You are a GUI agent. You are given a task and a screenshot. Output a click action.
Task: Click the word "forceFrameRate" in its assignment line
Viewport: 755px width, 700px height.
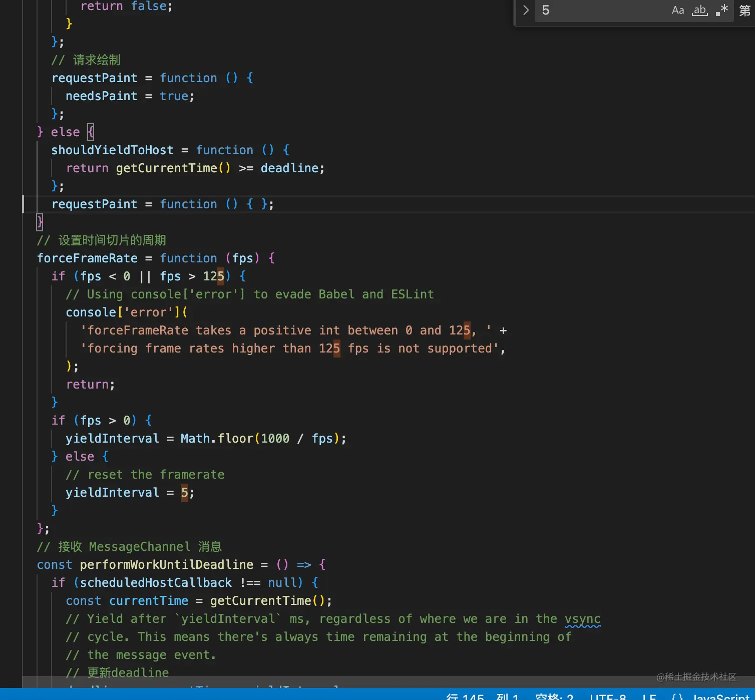[x=87, y=258]
